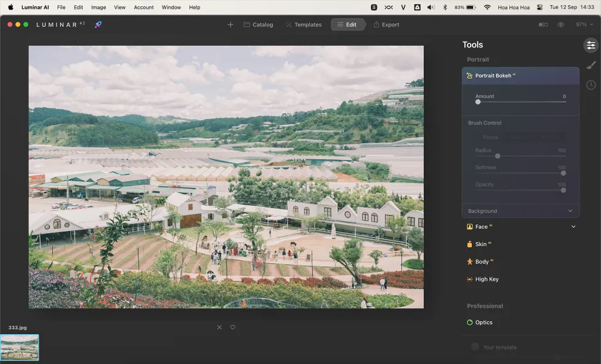The image size is (601, 364).
Task: Open the Tools sliders panel icon
Action: [591, 45]
